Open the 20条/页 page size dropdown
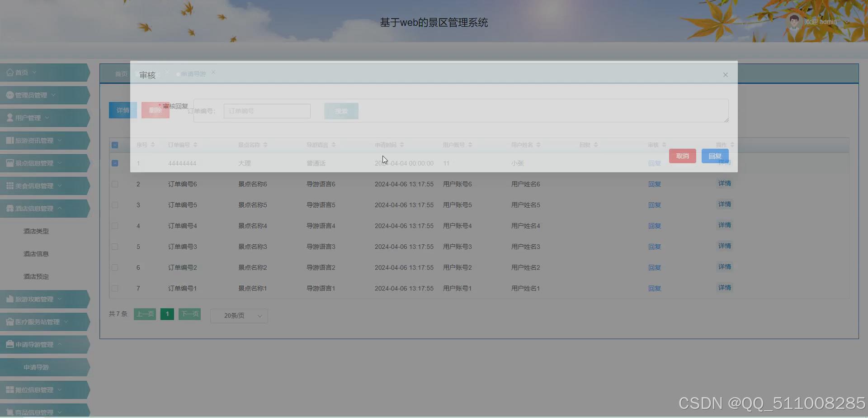868x418 pixels. (x=239, y=316)
